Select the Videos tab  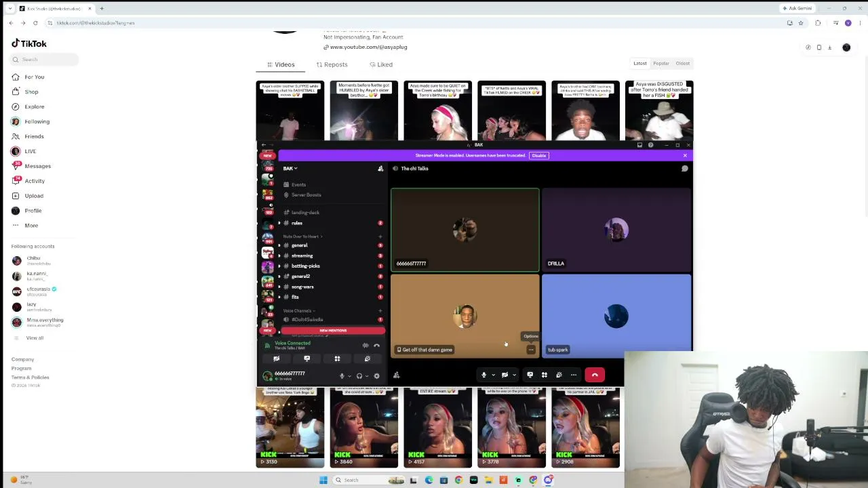(281, 64)
